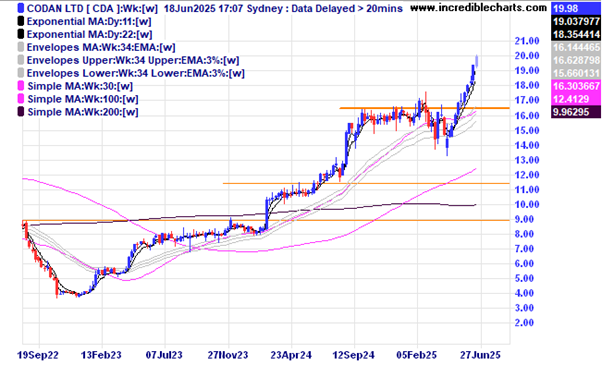602x365 pixels.
Task: Click the www.incrediblecharts.com link
Action: coord(478,8)
